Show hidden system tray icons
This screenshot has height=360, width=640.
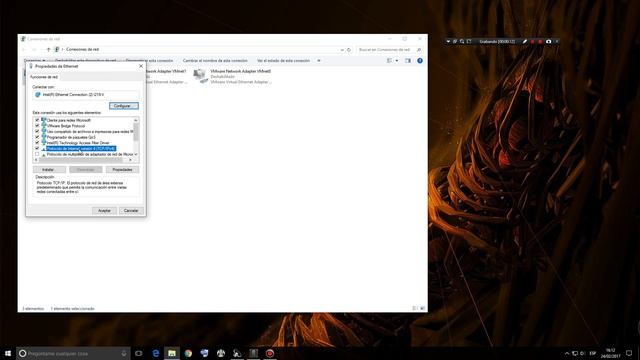pyautogui.click(x=567, y=353)
